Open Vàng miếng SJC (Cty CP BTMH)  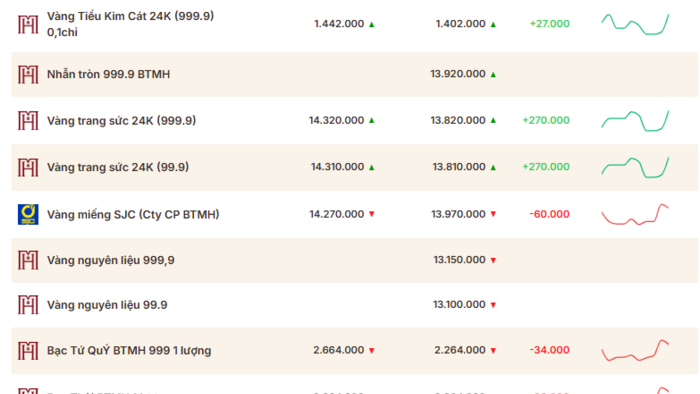pyautogui.click(x=133, y=215)
